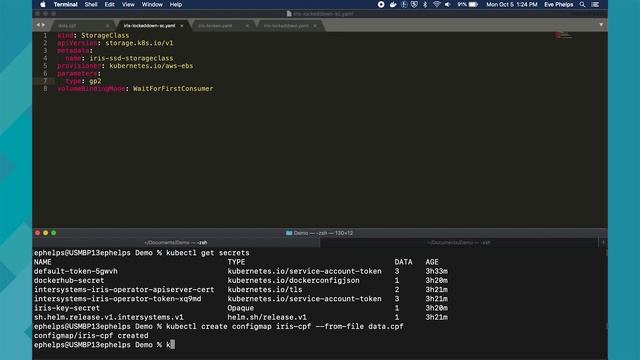Open the battery status icon
640x360 pixels.
pos(473,4)
